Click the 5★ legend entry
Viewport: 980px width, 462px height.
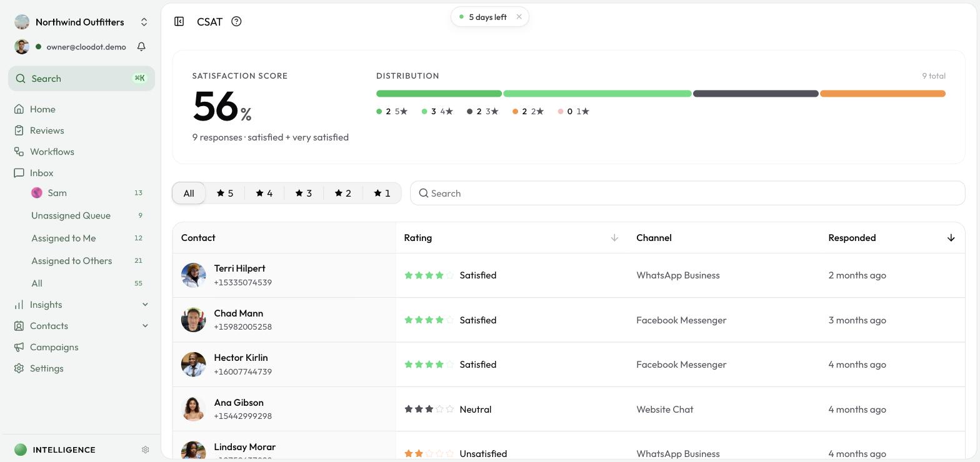coord(392,111)
